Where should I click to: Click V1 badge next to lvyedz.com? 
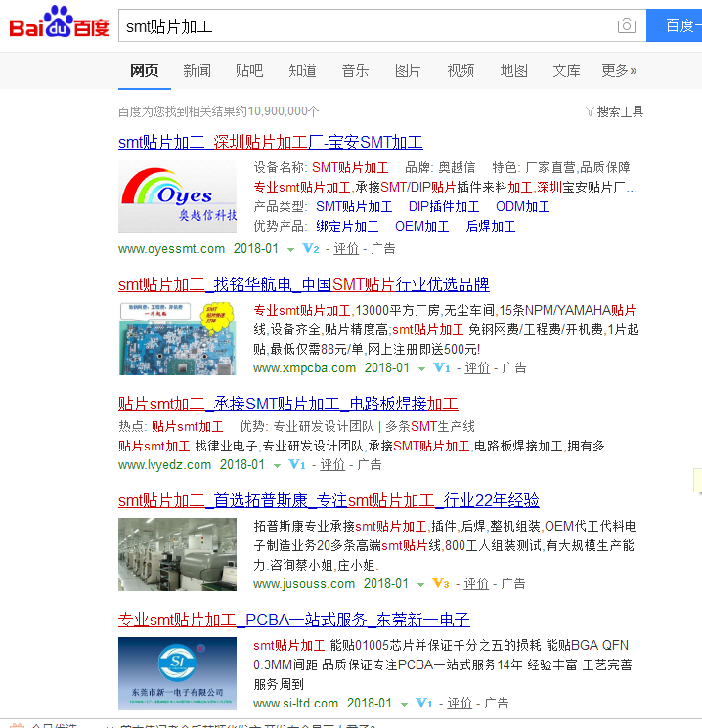tap(298, 465)
